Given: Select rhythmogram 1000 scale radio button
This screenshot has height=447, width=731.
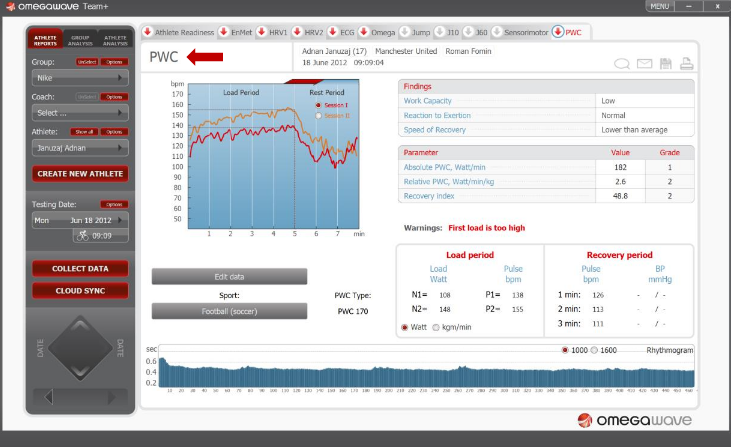Looking at the screenshot, I should tap(565, 350).
